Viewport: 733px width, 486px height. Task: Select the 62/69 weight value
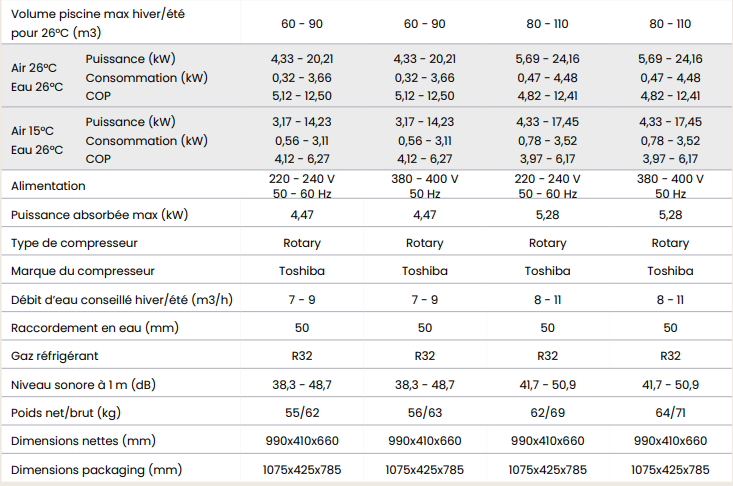547,412
